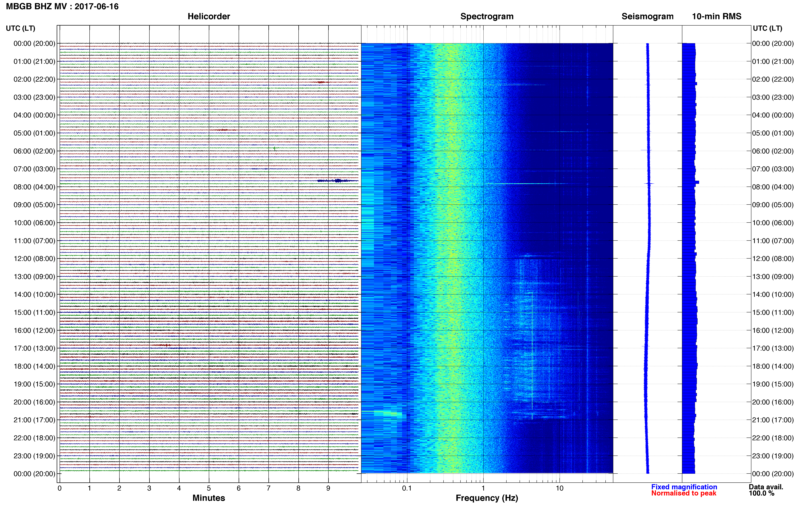The height and width of the screenshot is (508, 812).
Task: Click the top '00:00 (20:00)' label on the right axis
Action: click(773, 43)
